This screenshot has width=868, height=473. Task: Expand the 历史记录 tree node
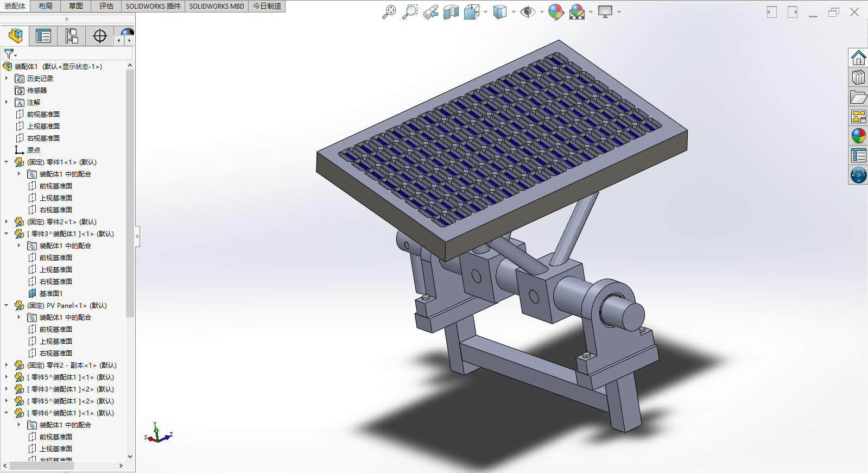click(x=7, y=78)
